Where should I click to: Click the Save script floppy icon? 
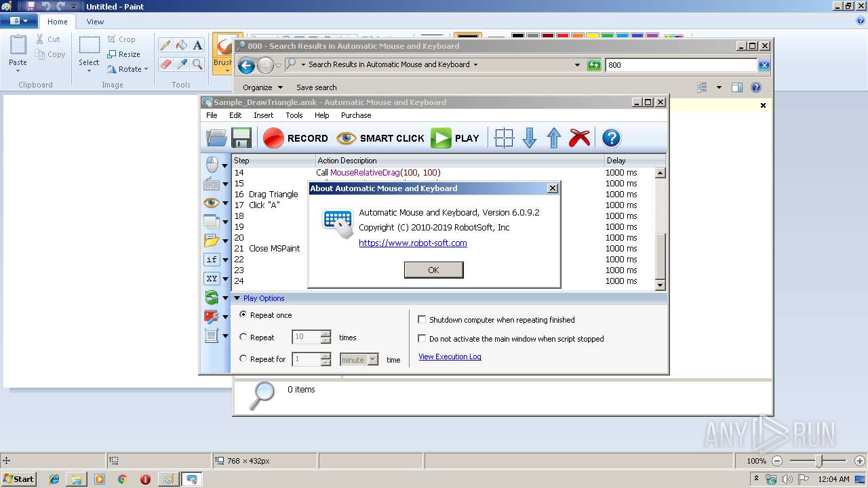(x=241, y=138)
